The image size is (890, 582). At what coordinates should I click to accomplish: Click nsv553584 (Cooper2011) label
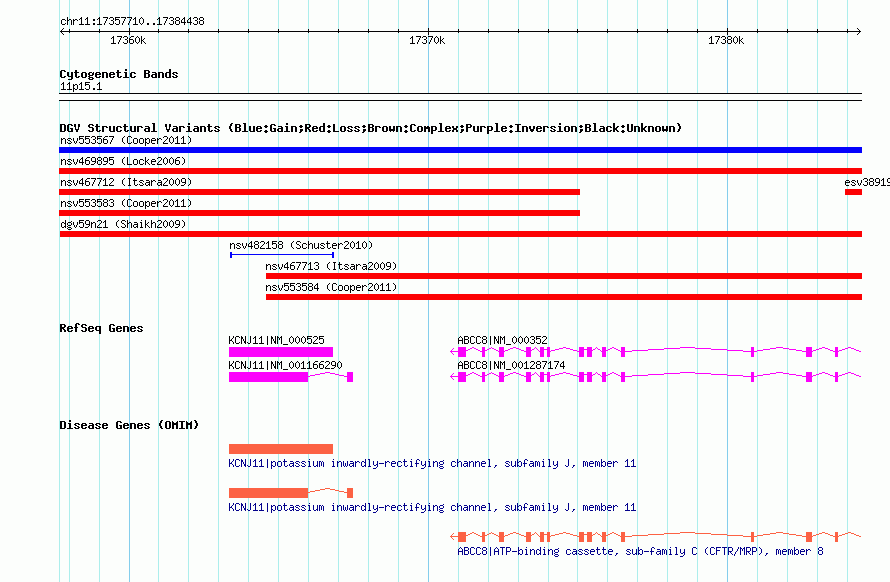(331, 287)
